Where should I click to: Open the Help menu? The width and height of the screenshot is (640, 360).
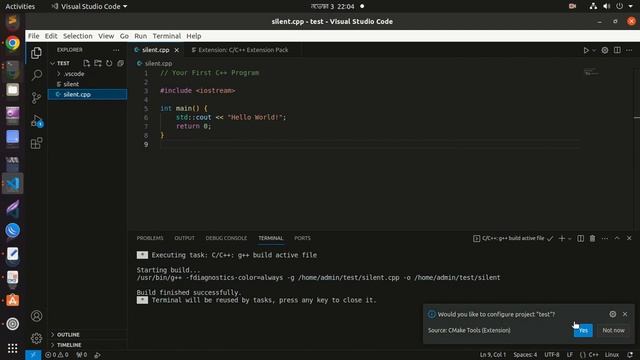[x=194, y=36]
